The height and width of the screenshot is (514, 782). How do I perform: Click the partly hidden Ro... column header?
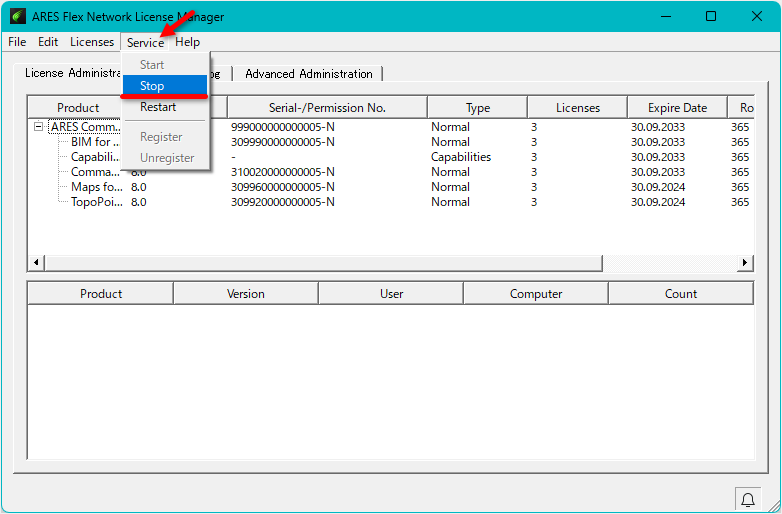(741, 108)
